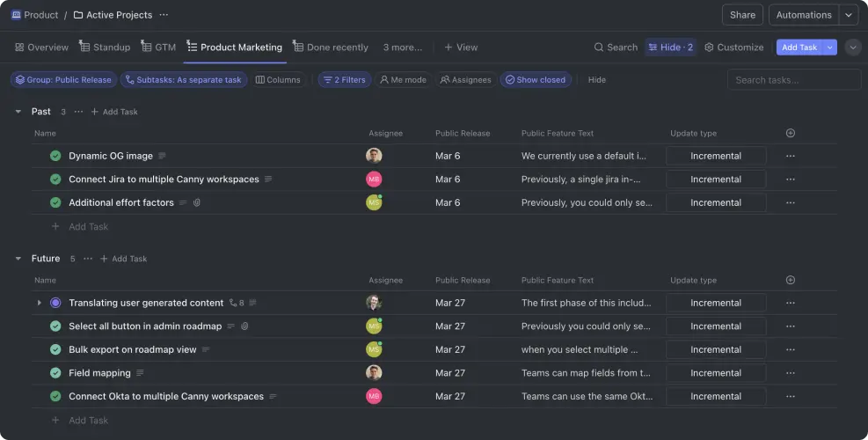Toggle status of Select all button task
Image resolution: width=868 pixels, height=440 pixels.
55,326
